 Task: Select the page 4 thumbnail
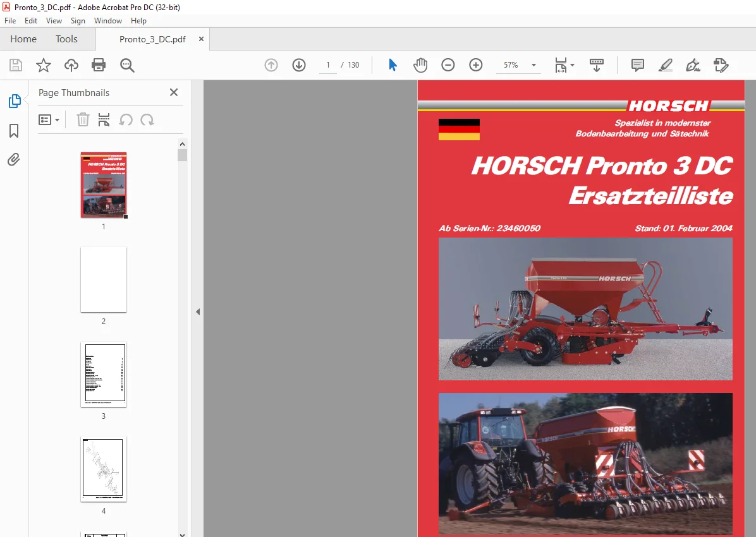(104, 469)
